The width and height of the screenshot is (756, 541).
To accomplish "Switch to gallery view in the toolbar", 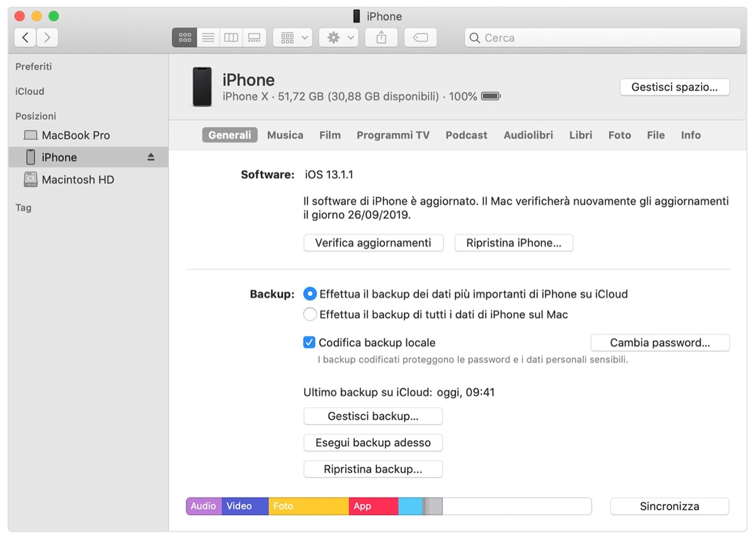I will [254, 37].
